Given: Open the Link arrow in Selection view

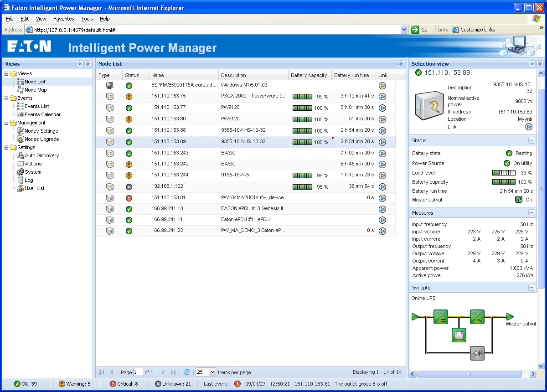Looking at the screenshot, I should 529,127.
